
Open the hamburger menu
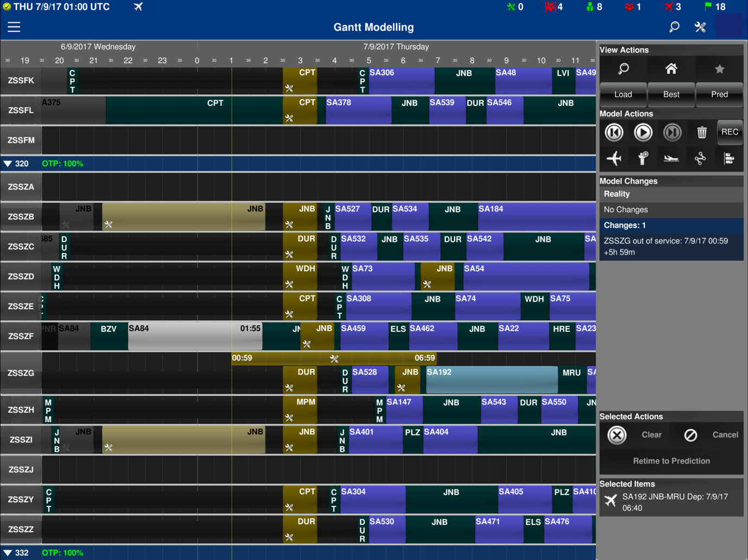pyautogui.click(x=14, y=27)
